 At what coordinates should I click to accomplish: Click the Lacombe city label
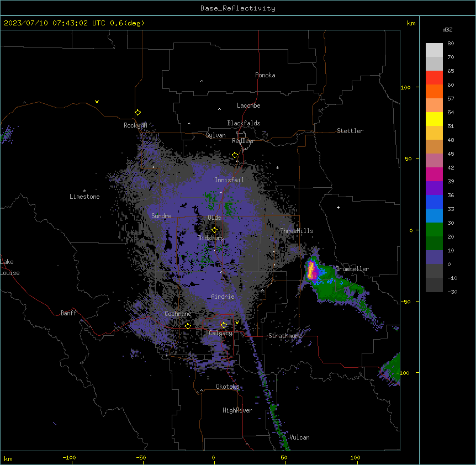[x=248, y=105]
